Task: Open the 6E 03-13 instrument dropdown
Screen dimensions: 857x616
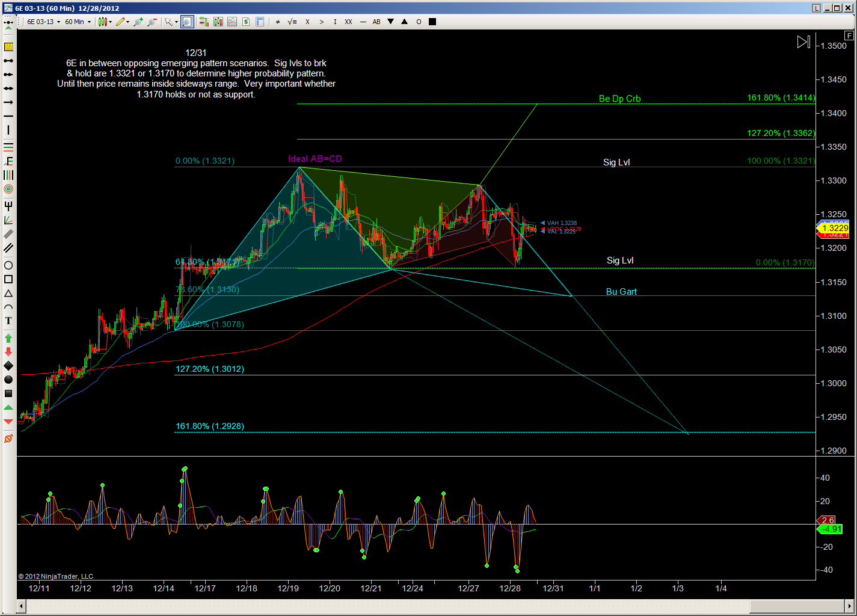Action: click(43, 22)
